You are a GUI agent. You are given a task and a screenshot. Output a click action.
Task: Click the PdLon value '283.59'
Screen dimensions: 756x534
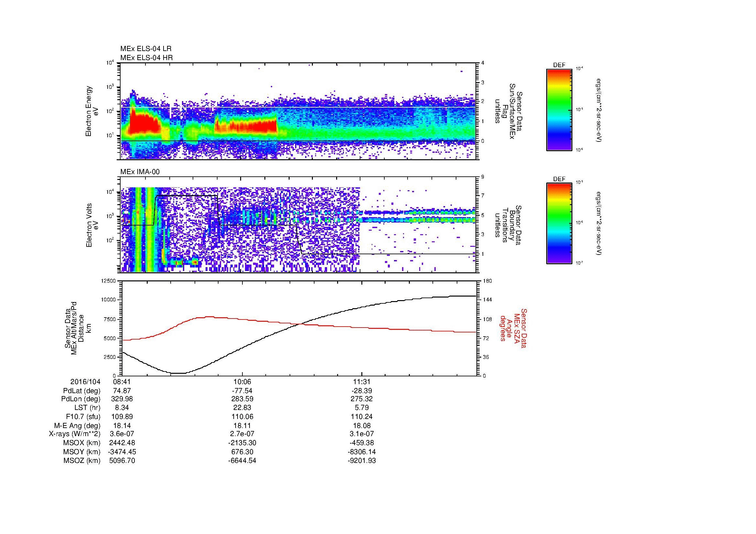[242, 399]
